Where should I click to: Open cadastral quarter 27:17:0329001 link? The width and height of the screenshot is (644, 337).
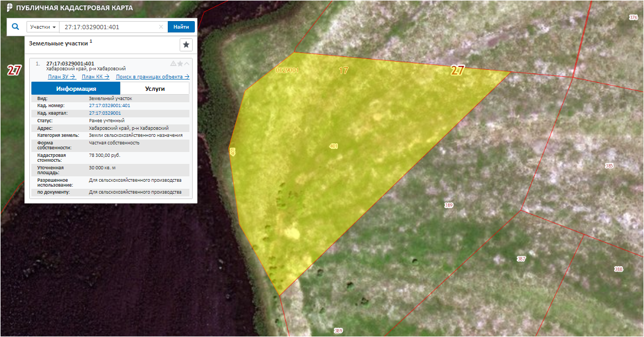click(x=105, y=113)
